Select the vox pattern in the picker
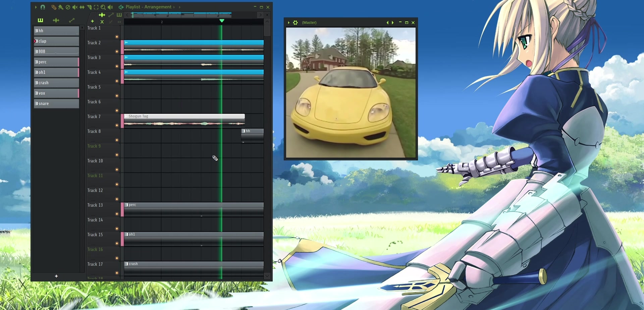Viewport: 644px width, 310px height. pos(56,93)
